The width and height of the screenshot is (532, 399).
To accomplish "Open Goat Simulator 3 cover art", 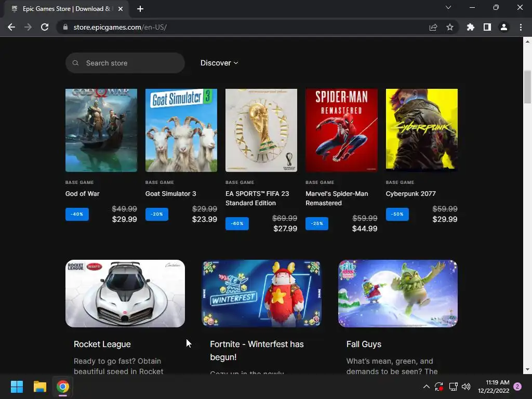I will pos(181,130).
